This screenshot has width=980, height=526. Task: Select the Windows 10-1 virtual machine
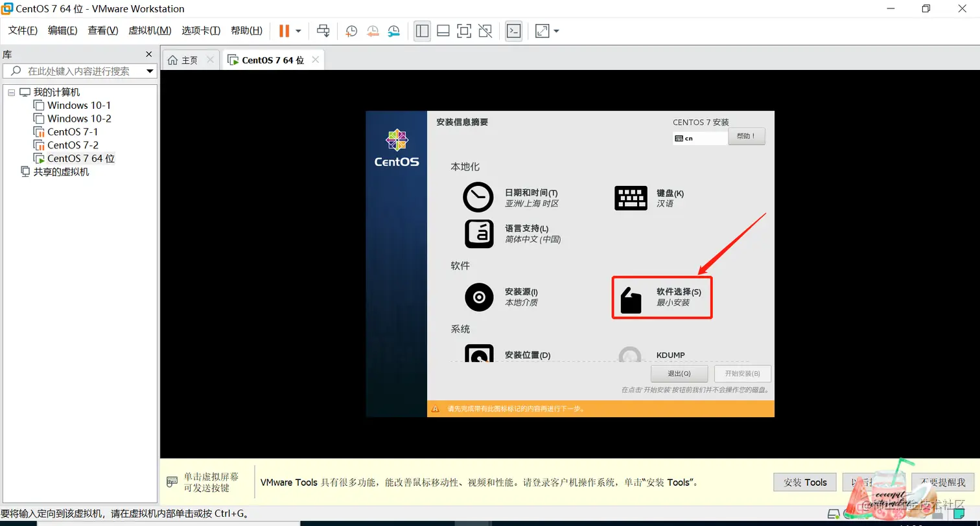click(79, 106)
